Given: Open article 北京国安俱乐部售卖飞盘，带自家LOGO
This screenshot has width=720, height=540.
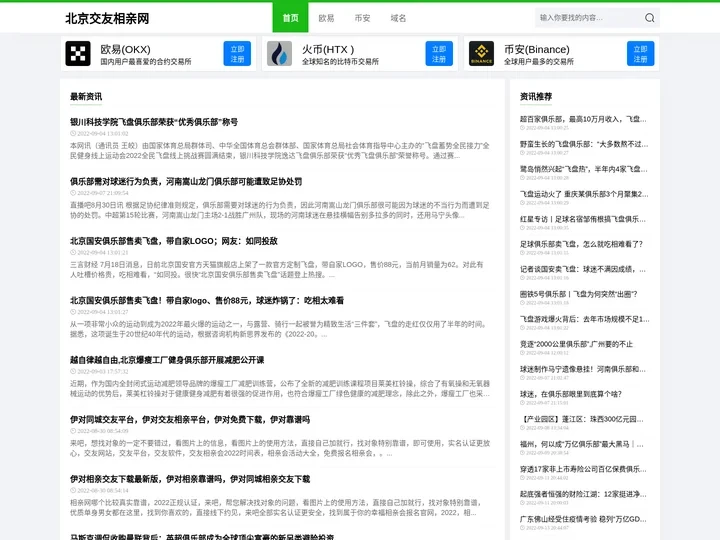Looking at the screenshot, I should [x=174, y=241].
